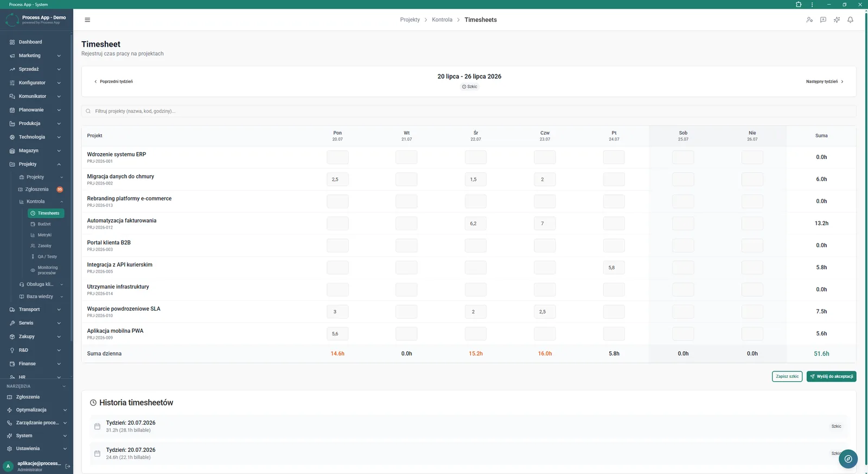Expand the Marketing menu chevron
868x474 pixels.
click(59, 55)
